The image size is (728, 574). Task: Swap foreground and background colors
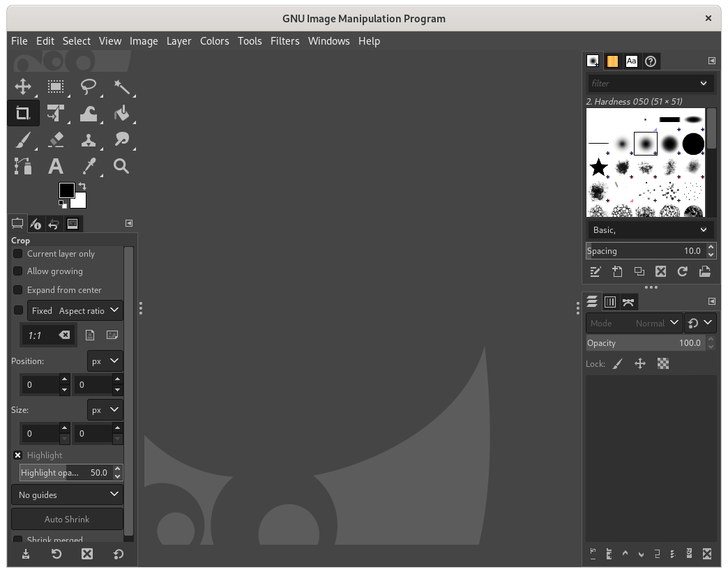tap(82, 186)
